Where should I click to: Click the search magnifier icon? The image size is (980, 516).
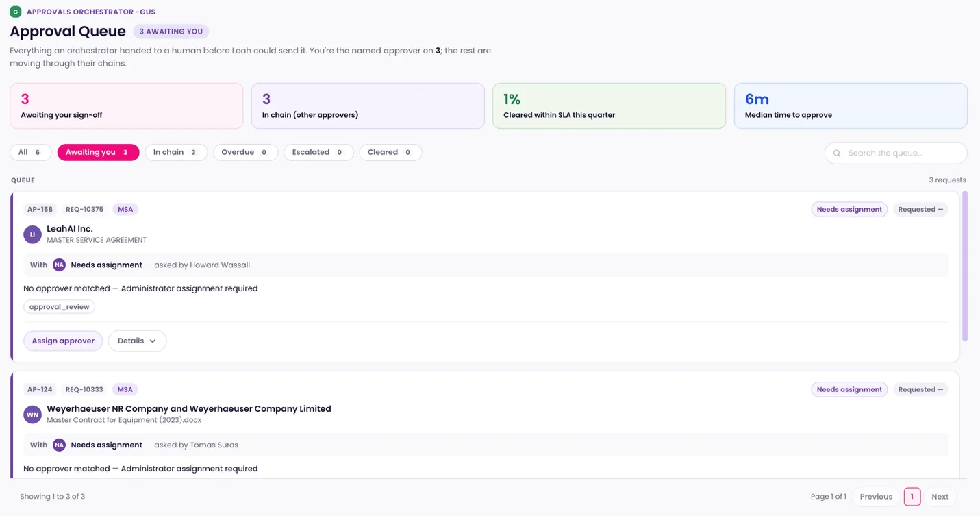click(x=837, y=153)
